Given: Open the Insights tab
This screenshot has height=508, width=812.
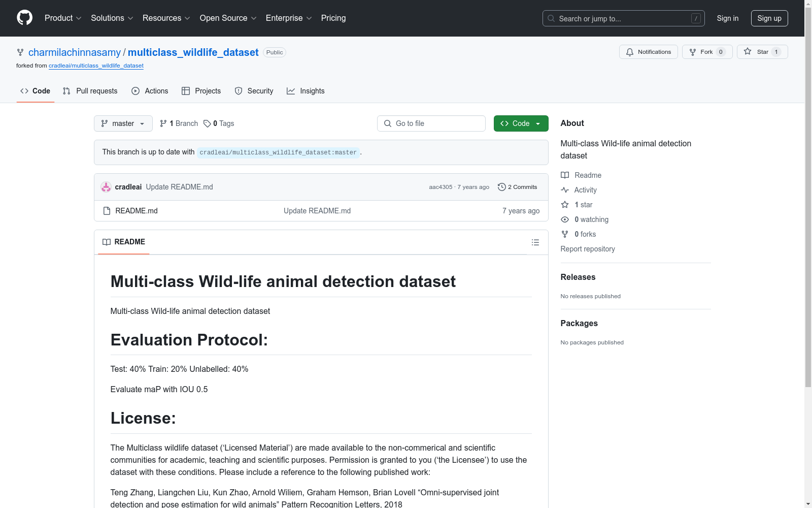Looking at the screenshot, I should [306, 91].
